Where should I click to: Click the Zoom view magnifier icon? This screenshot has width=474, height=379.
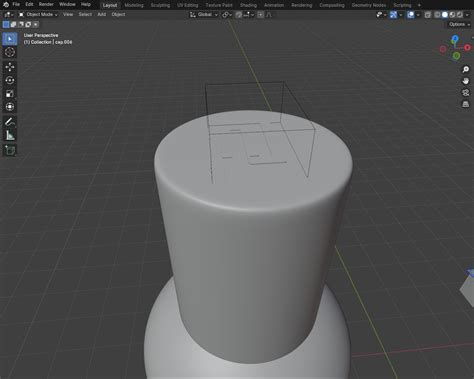pos(465,69)
